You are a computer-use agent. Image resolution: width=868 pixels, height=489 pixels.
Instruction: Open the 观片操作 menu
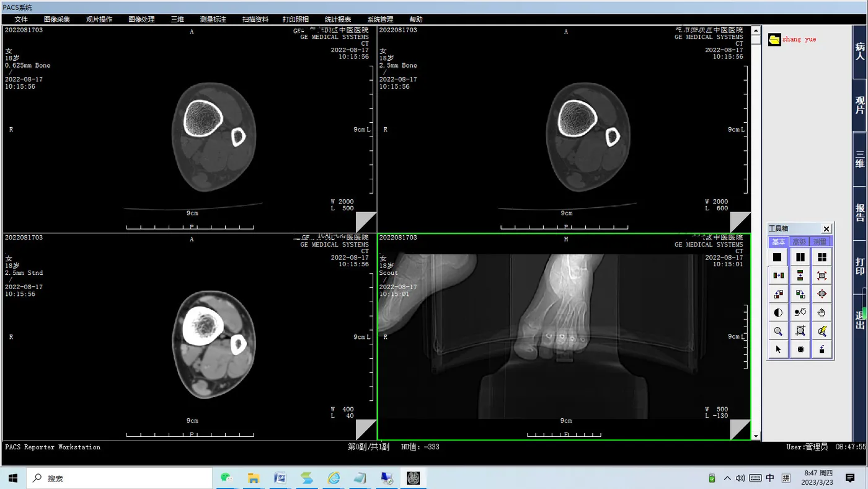click(99, 19)
